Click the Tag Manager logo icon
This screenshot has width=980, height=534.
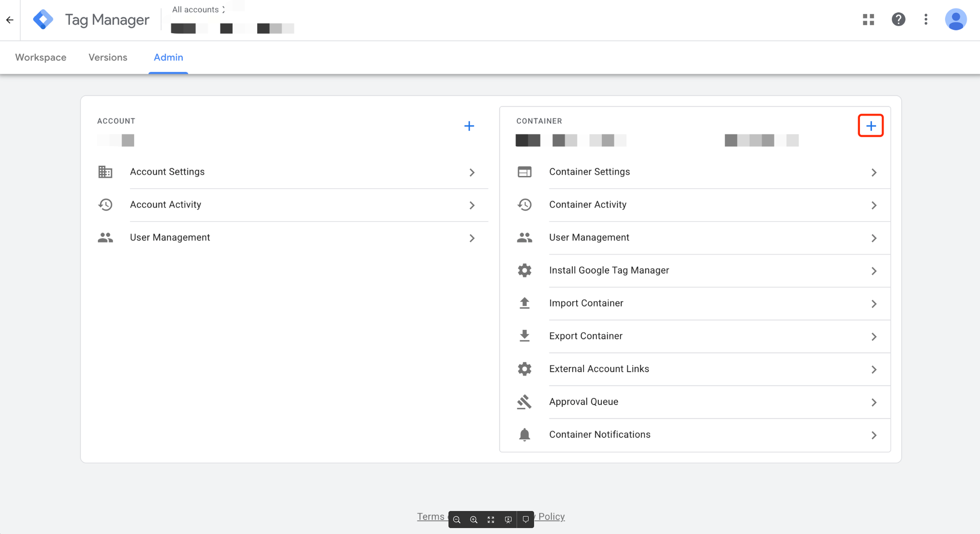[x=43, y=20]
